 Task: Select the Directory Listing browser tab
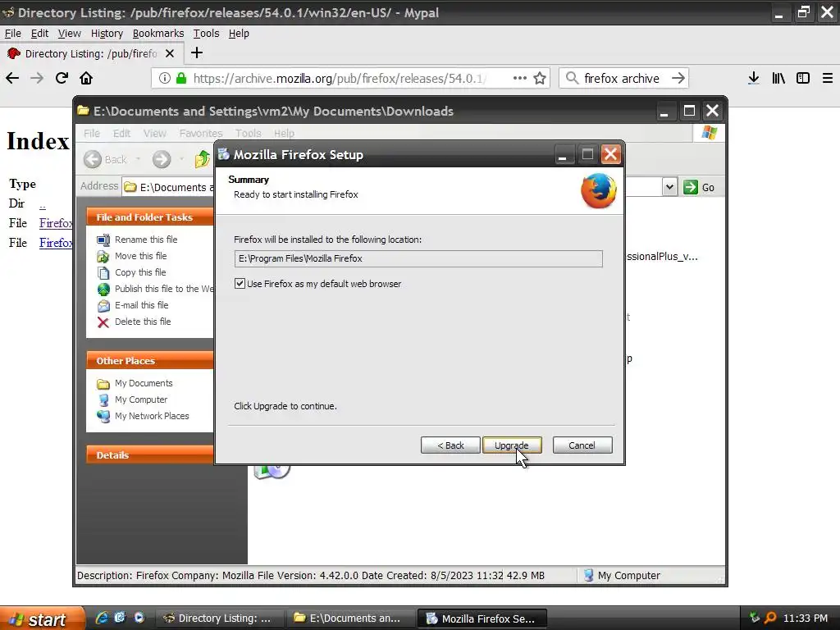[91, 53]
